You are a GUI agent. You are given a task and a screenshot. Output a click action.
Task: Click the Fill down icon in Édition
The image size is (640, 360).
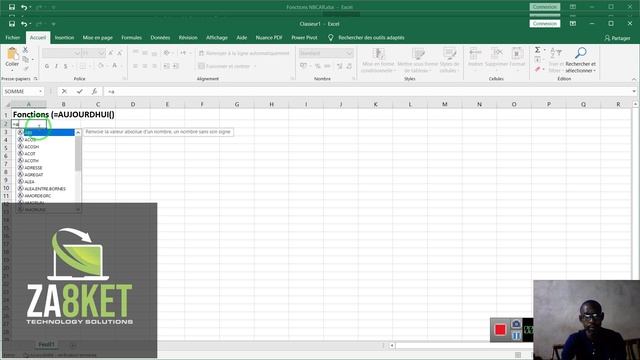pyautogui.click(x=538, y=60)
